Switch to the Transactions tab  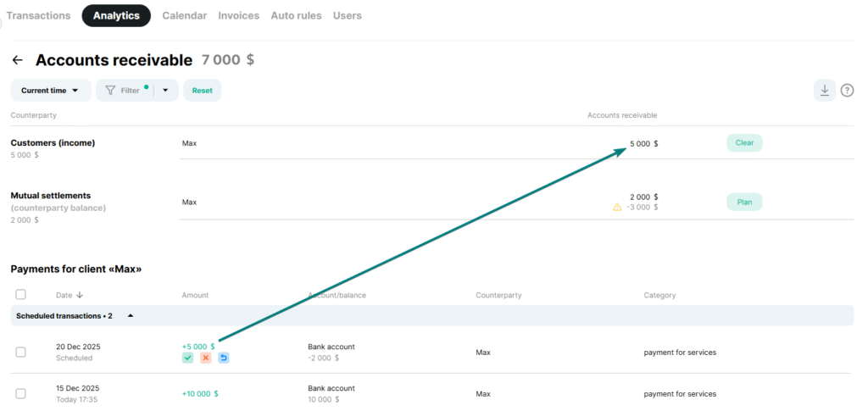point(39,15)
